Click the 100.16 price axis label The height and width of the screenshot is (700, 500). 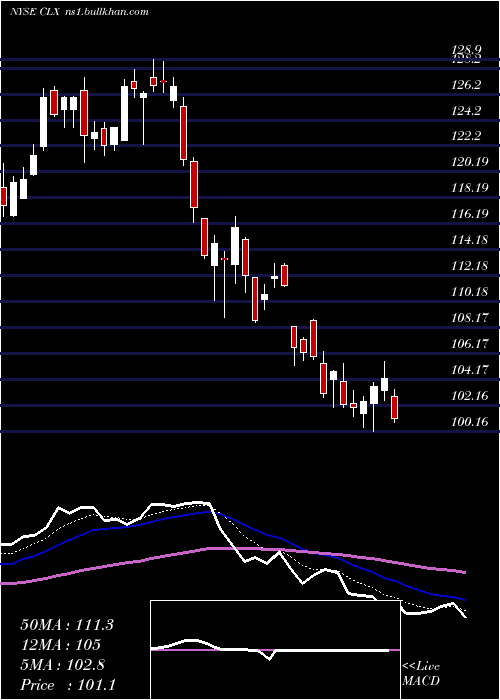[470, 421]
